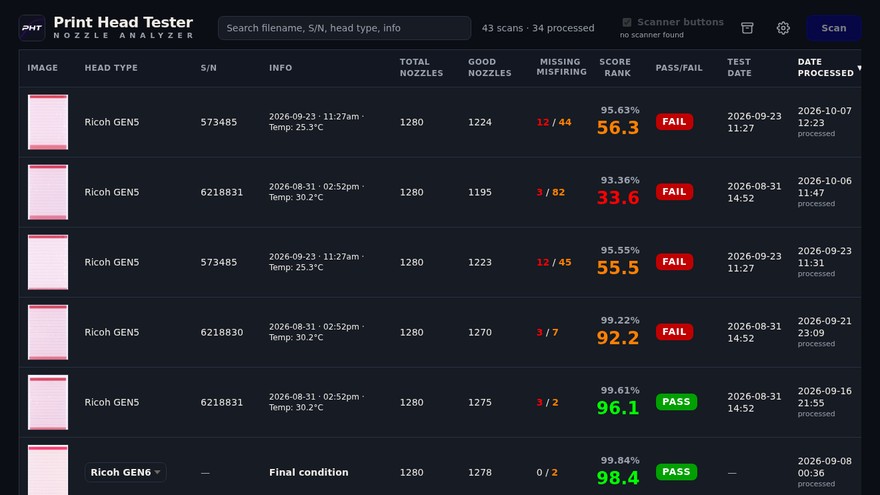Click the Date Processed sort arrow
Screen dimensions: 880x495
(859, 68)
